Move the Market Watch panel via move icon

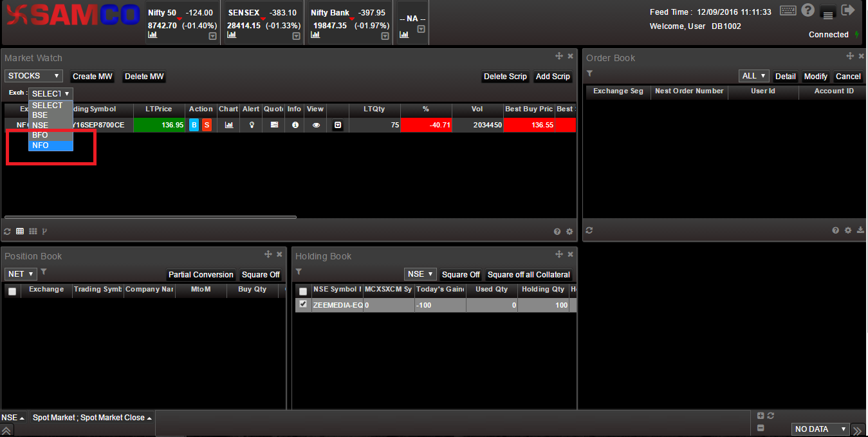(559, 57)
